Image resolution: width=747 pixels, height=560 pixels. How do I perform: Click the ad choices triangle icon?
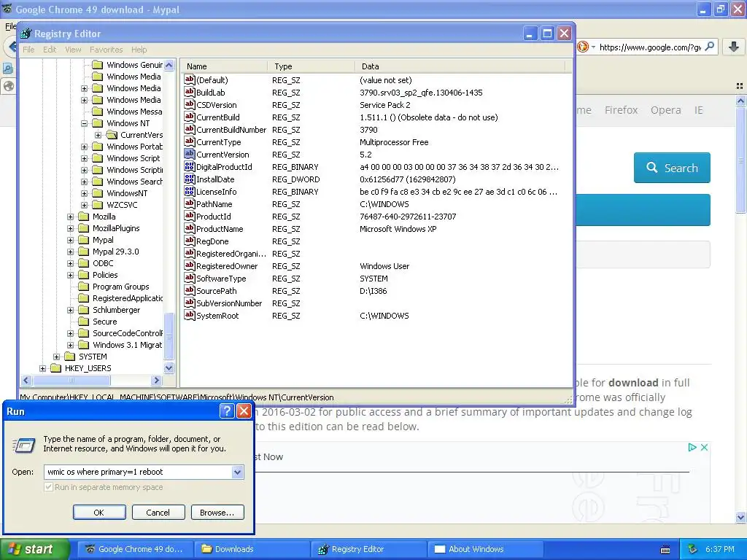click(x=692, y=447)
